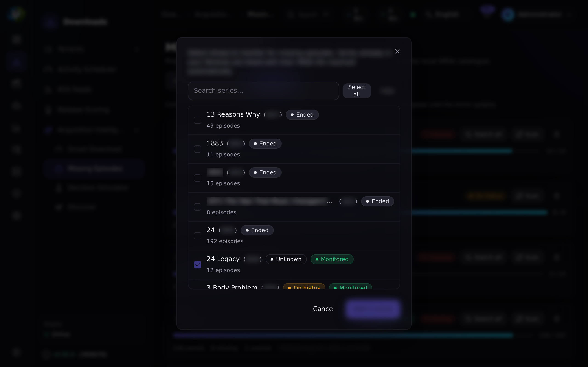Viewport: 588px width, 367px height.
Task: Click the Ended status badge for 1883
Action: (265, 143)
